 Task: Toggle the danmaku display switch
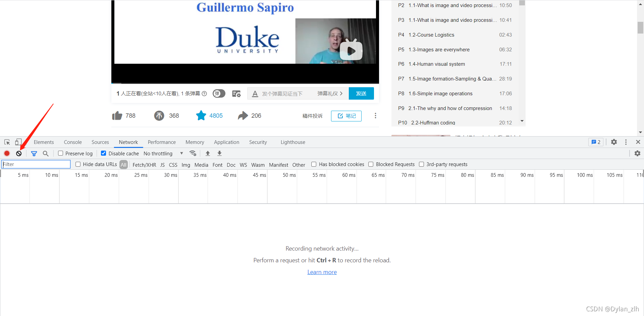pyautogui.click(x=219, y=94)
